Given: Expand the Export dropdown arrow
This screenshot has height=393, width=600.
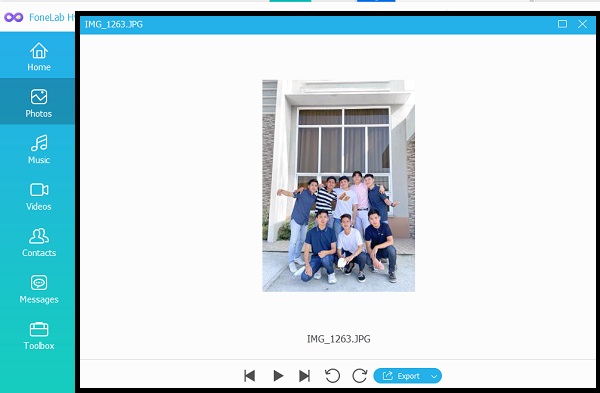Looking at the screenshot, I should pyautogui.click(x=434, y=376).
